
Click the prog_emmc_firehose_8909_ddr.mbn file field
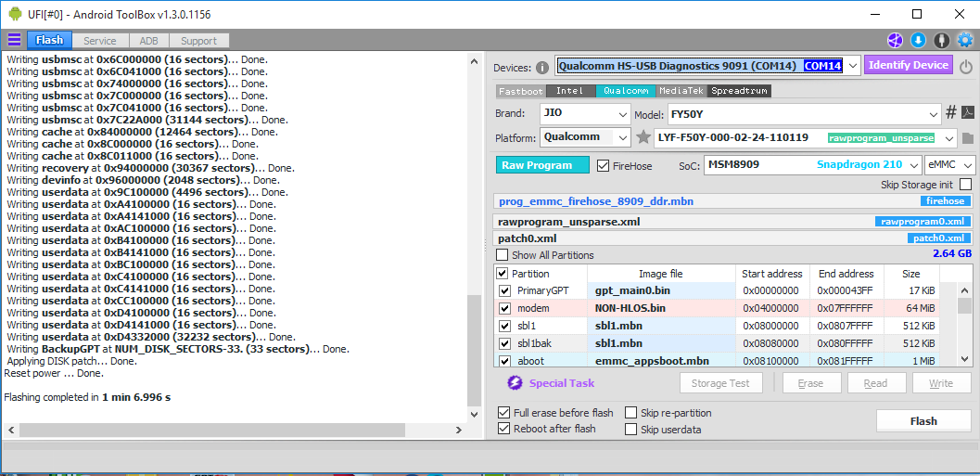(733, 201)
